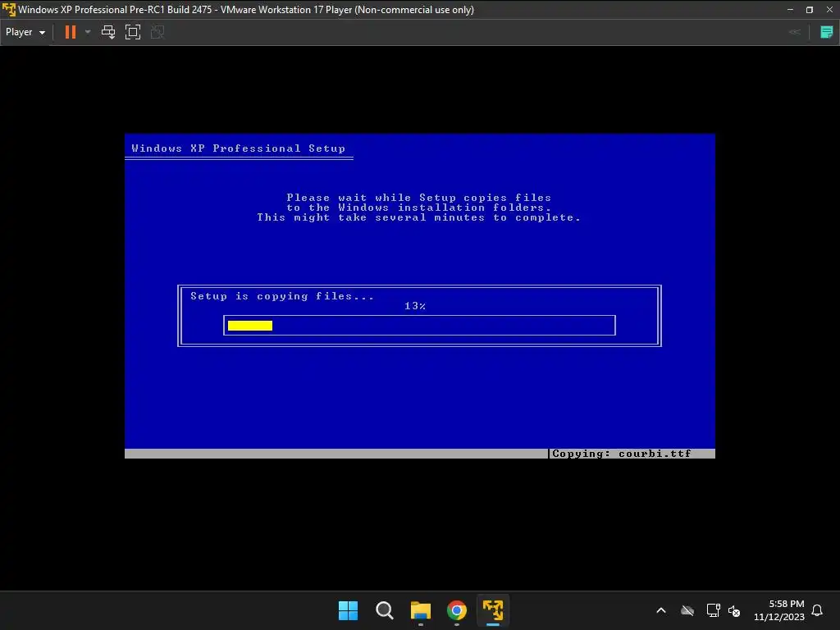Click the yellow setup progress bar
Viewport: 840px width, 630px height.
pos(250,325)
